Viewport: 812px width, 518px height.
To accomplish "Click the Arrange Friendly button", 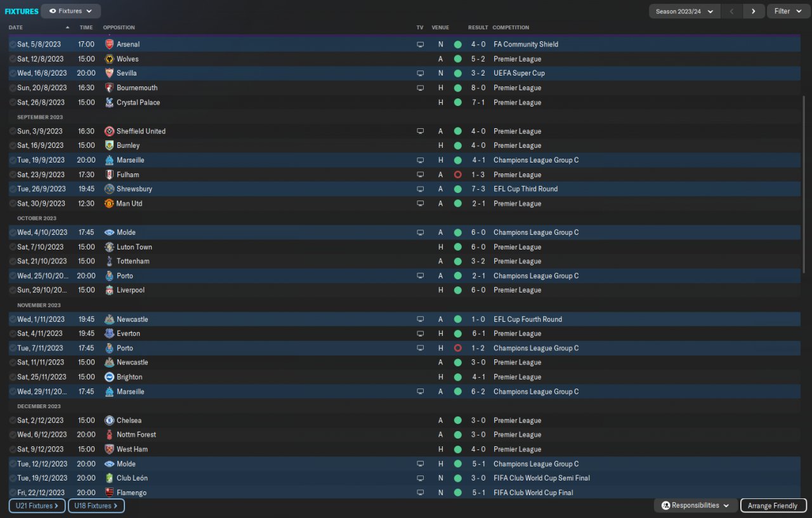I will point(773,506).
